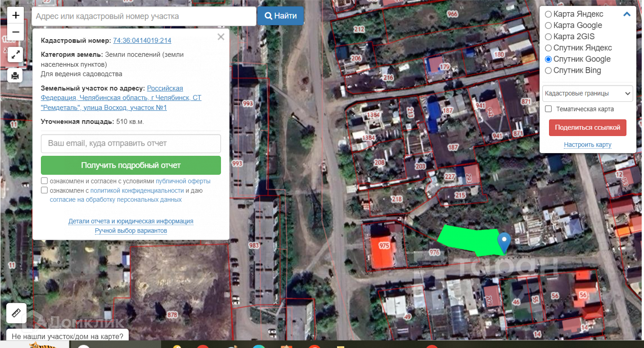Open cadastral number 74:36:0414019:214 link
This screenshot has height=348, width=644.
(142, 41)
